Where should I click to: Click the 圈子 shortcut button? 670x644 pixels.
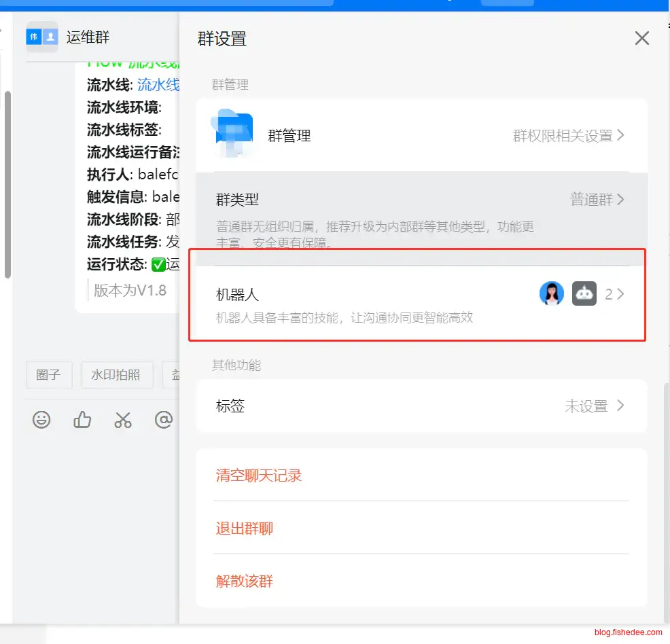[49, 375]
